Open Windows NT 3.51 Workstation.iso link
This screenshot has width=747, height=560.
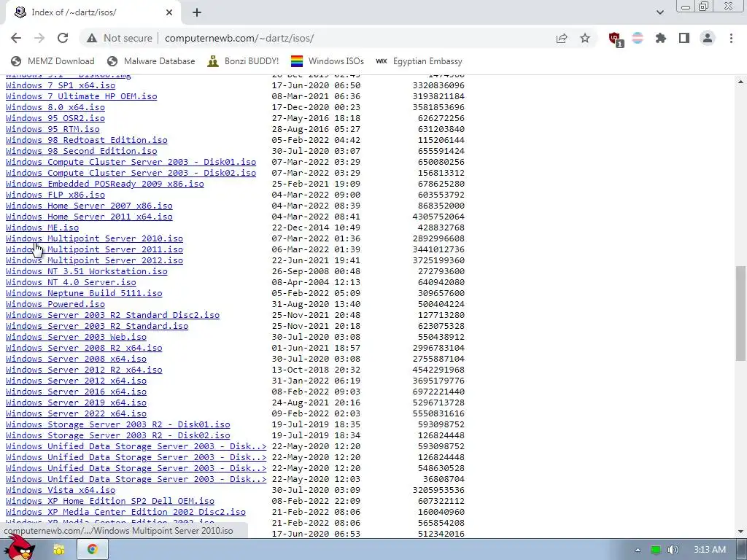tap(87, 272)
